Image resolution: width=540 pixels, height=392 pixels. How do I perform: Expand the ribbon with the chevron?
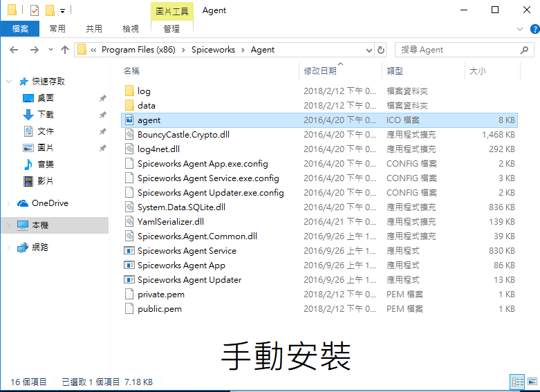click(520, 29)
